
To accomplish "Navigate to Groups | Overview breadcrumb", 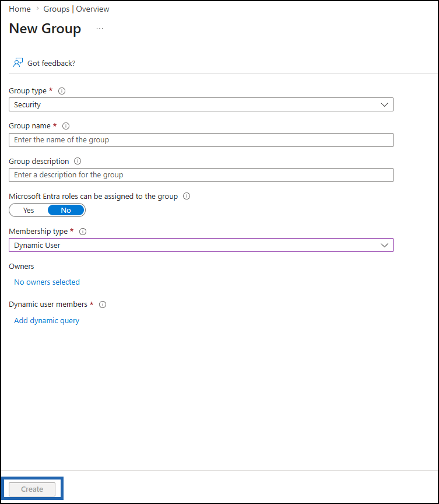I will 76,9.
